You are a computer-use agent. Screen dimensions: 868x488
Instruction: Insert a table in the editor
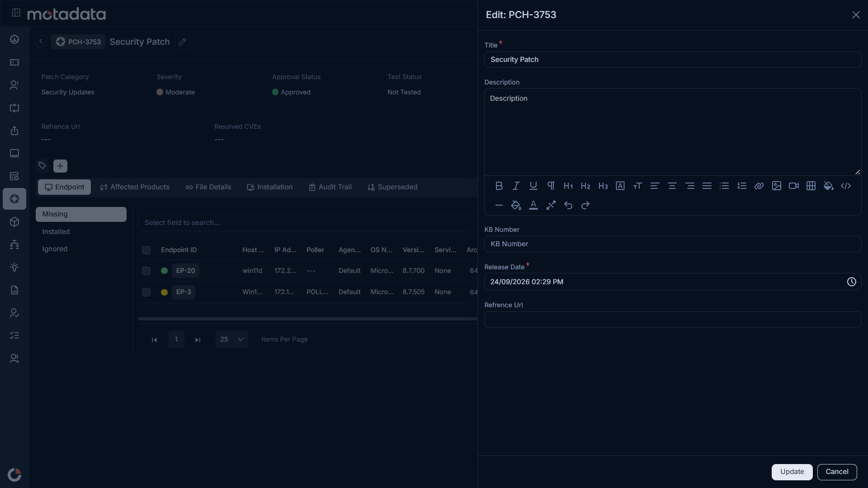coord(811,186)
